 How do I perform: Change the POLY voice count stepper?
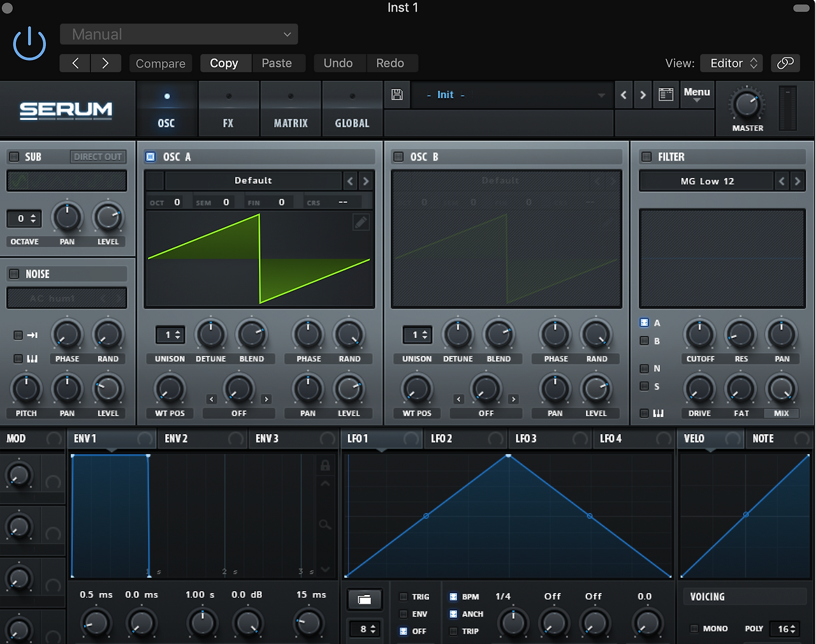784,629
